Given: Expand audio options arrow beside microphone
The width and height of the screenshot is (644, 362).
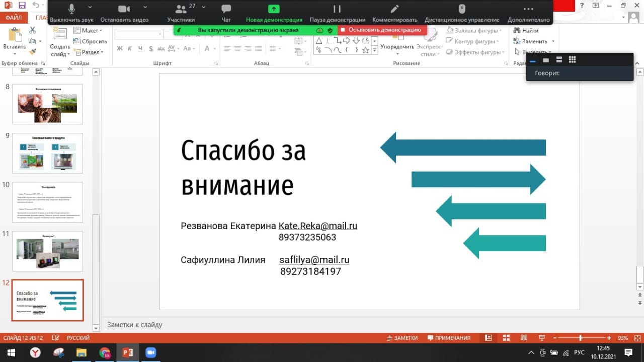Looking at the screenshot, I should point(90,8).
